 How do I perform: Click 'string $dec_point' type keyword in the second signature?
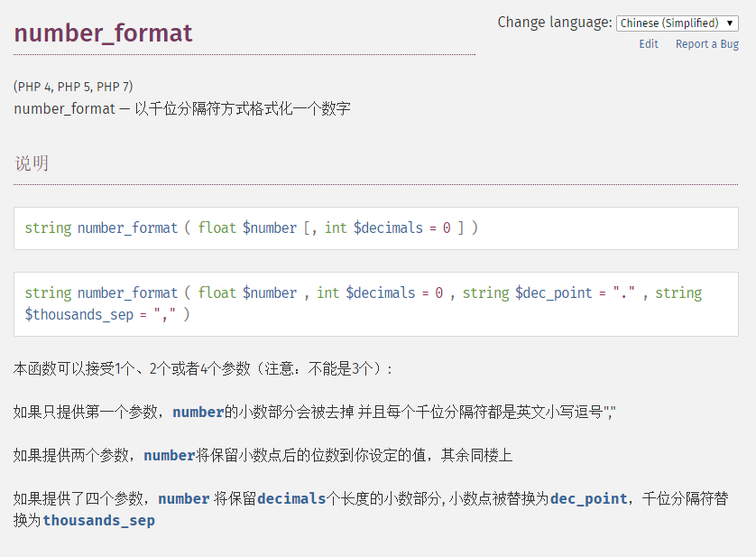(x=485, y=293)
